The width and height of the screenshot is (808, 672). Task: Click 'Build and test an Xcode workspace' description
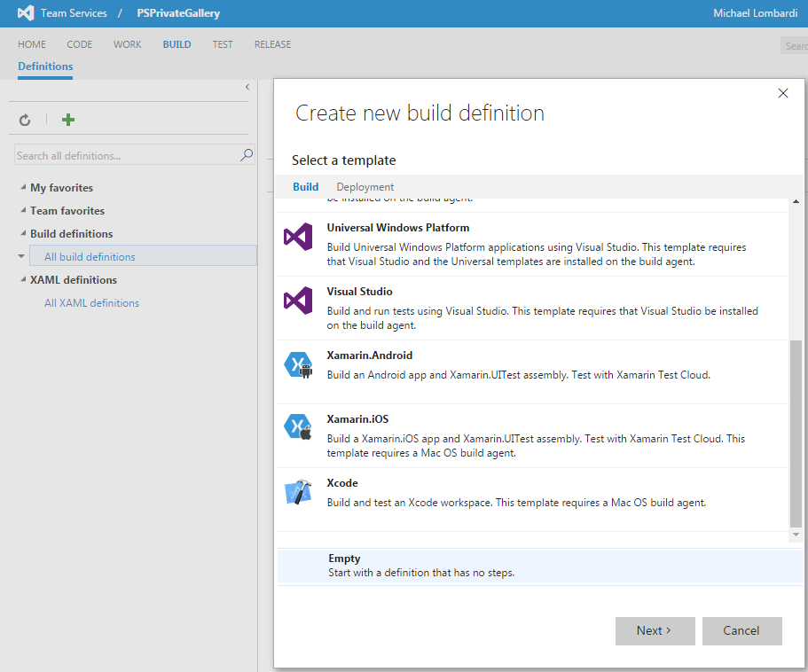click(516, 503)
